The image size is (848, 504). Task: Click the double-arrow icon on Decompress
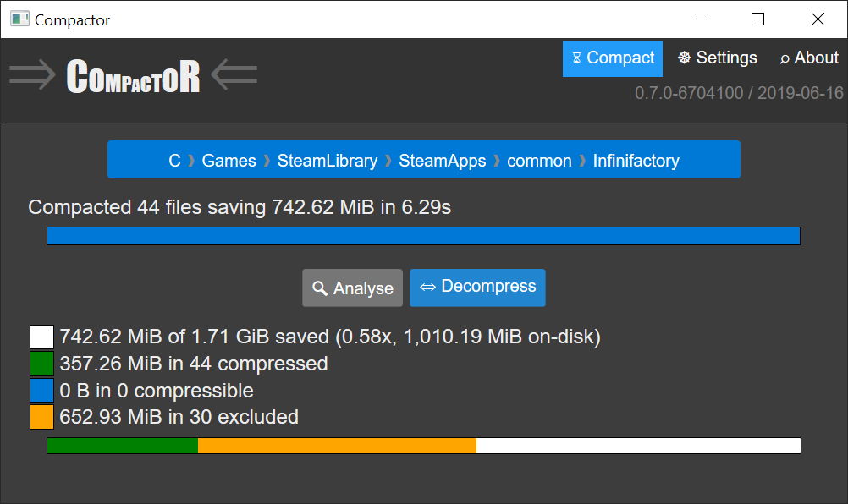pos(427,287)
